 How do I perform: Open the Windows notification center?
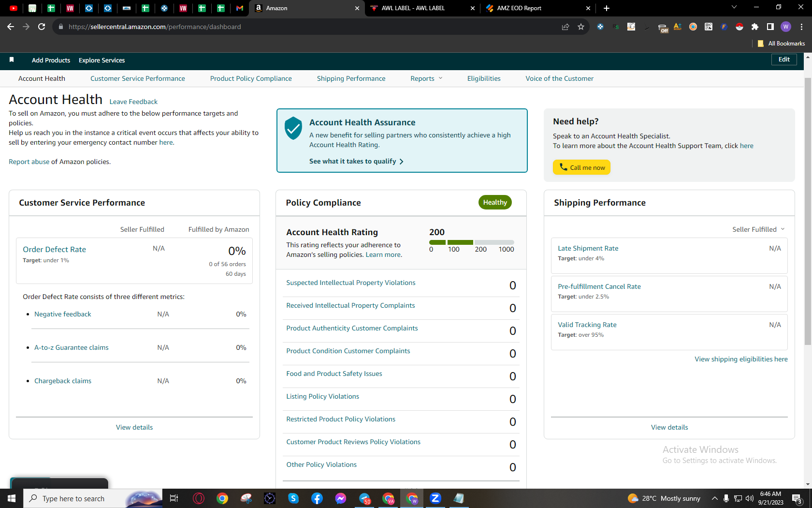797,498
